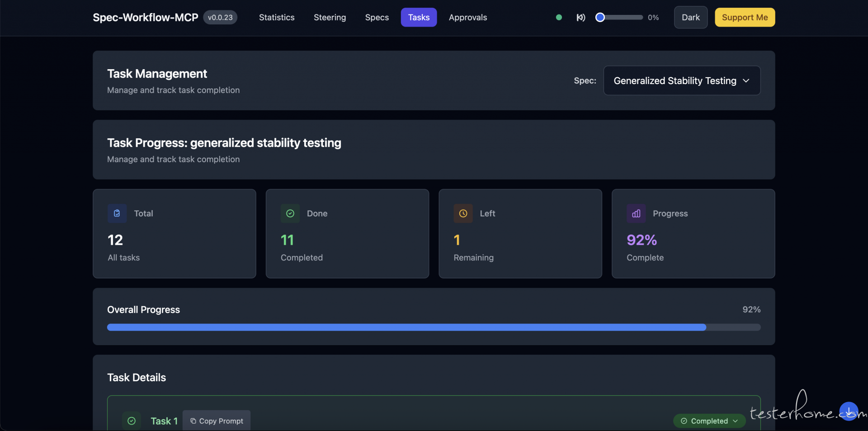Click the green connection status dot
The image size is (868, 431).
pos(559,18)
